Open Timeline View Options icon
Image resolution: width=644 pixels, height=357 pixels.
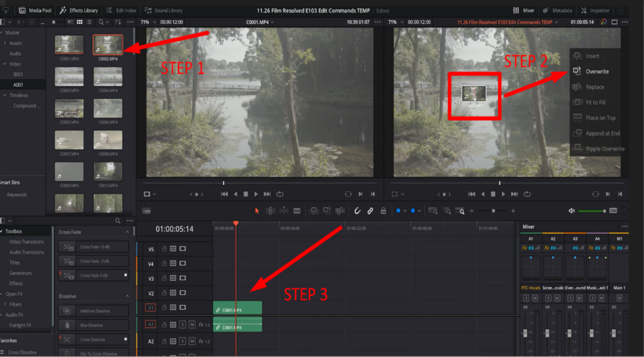146,210
